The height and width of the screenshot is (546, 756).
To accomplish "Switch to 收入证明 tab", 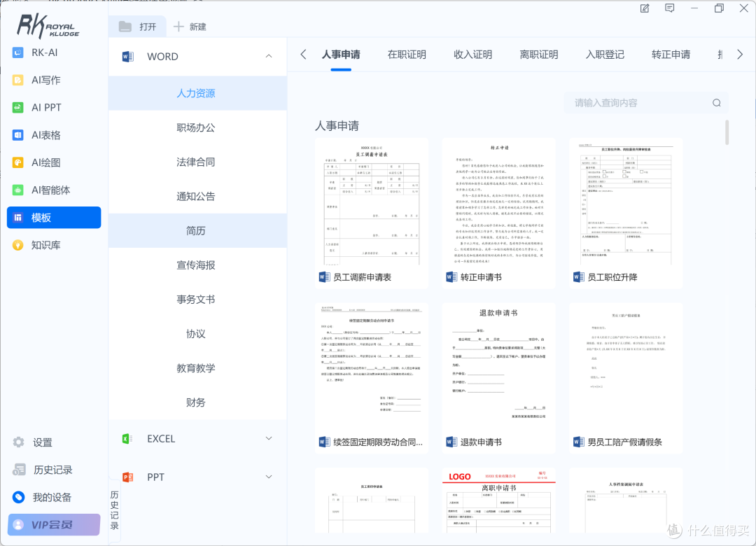I will tap(473, 55).
